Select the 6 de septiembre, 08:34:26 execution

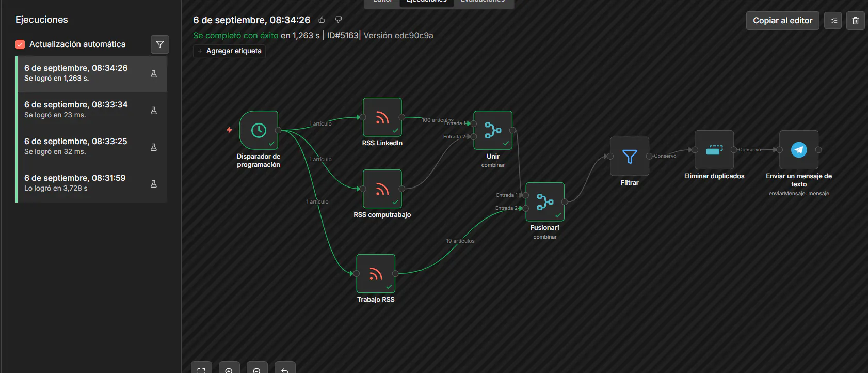click(92, 74)
